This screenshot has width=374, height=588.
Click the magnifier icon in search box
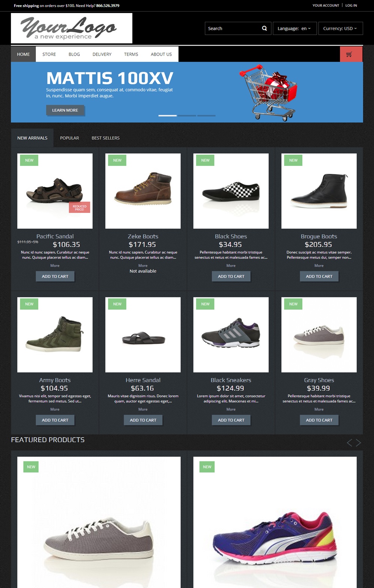[264, 28]
